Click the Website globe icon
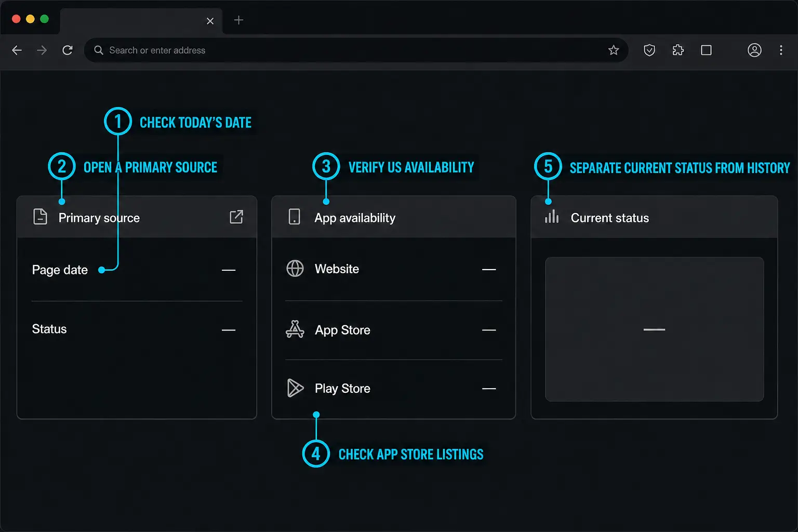The image size is (798, 532). (295, 269)
